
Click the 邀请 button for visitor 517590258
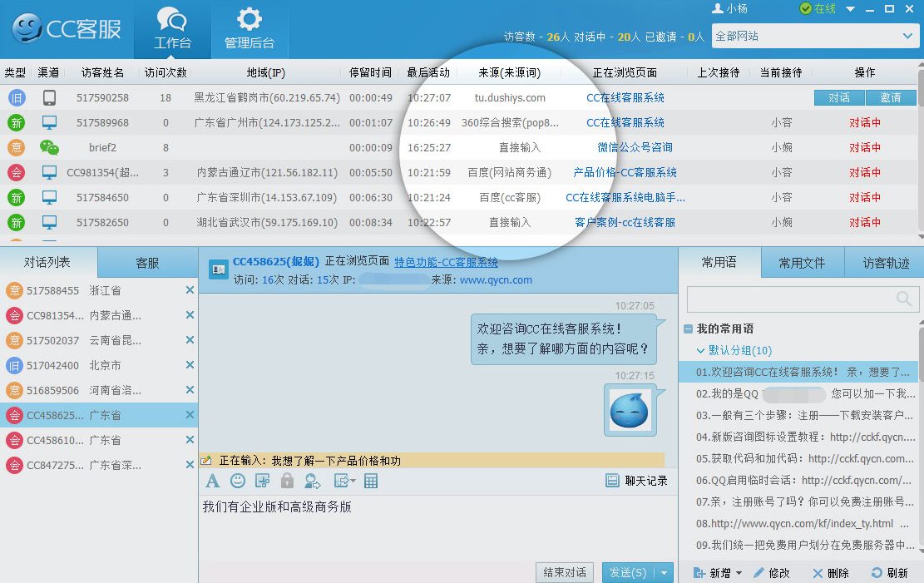[x=891, y=98]
